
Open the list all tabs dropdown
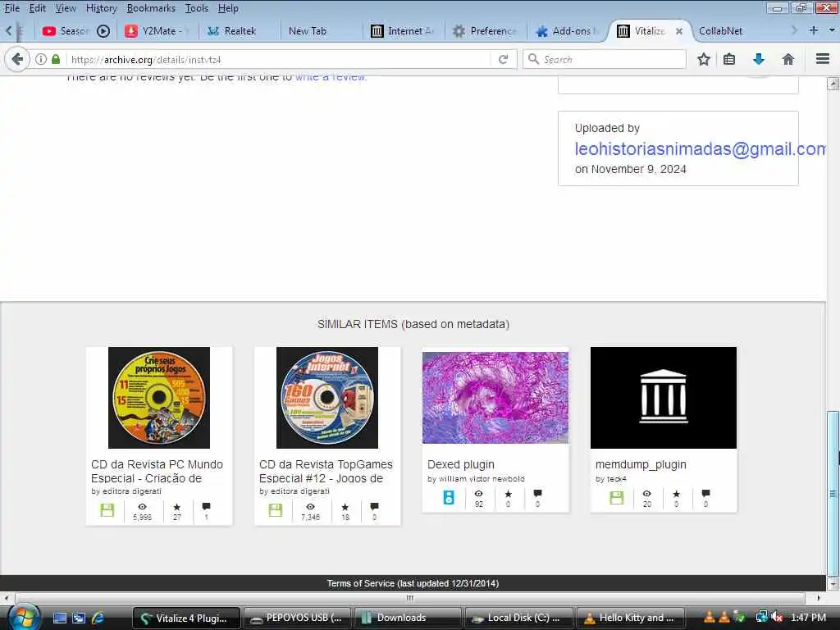[832, 30]
